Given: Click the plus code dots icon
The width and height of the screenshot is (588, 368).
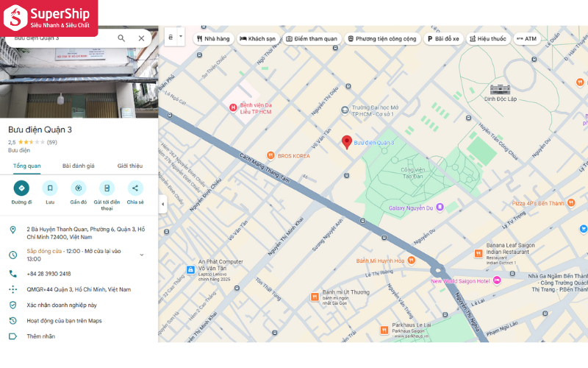Looking at the screenshot, I should point(12,289).
